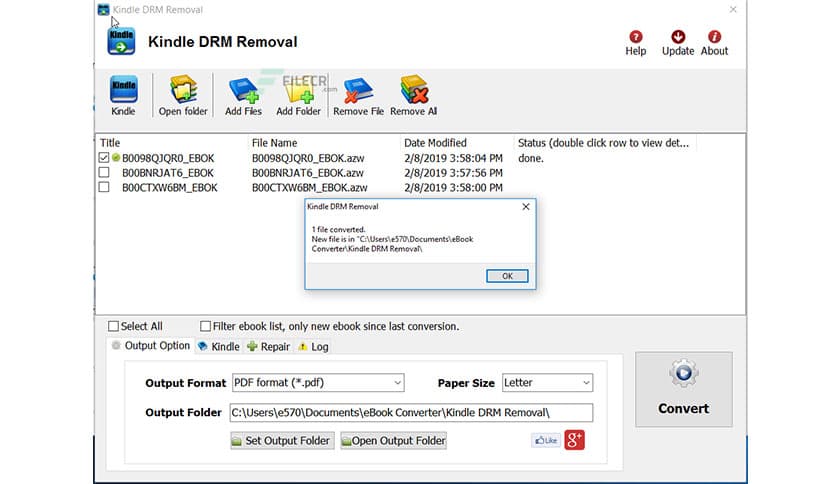Click date 2/8/2019 3:57:56 PM
The height and width of the screenshot is (484, 836).
[453, 173]
